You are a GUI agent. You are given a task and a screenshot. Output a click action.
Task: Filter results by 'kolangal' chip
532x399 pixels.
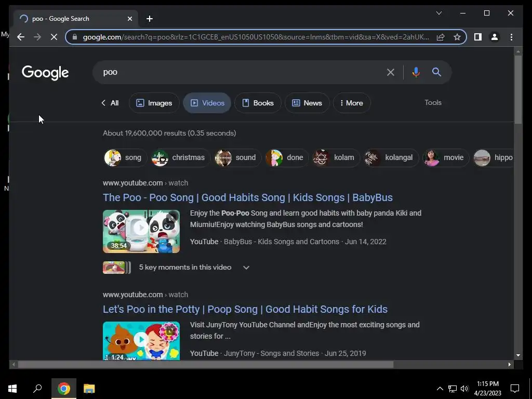pos(391,157)
